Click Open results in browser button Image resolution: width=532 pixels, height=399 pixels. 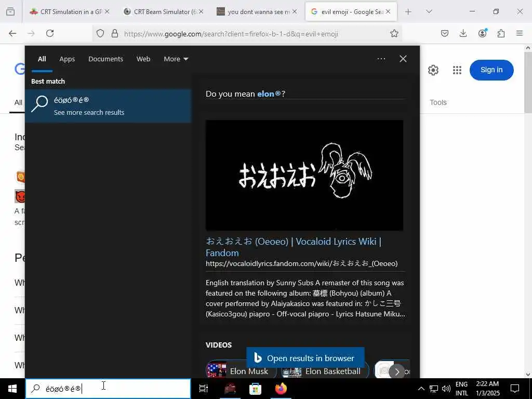305,358
